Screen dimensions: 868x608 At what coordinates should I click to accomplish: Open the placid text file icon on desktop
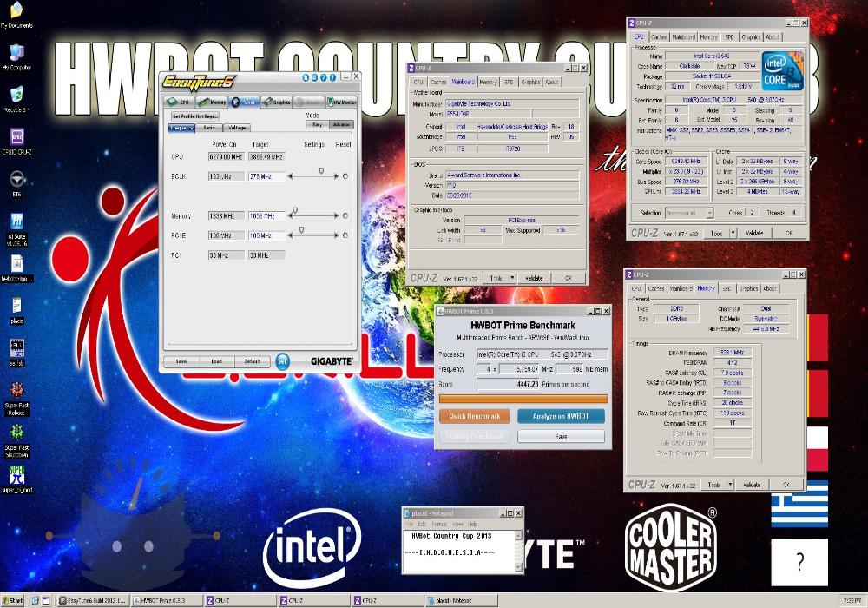pyautogui.click(x=16, y=309)
